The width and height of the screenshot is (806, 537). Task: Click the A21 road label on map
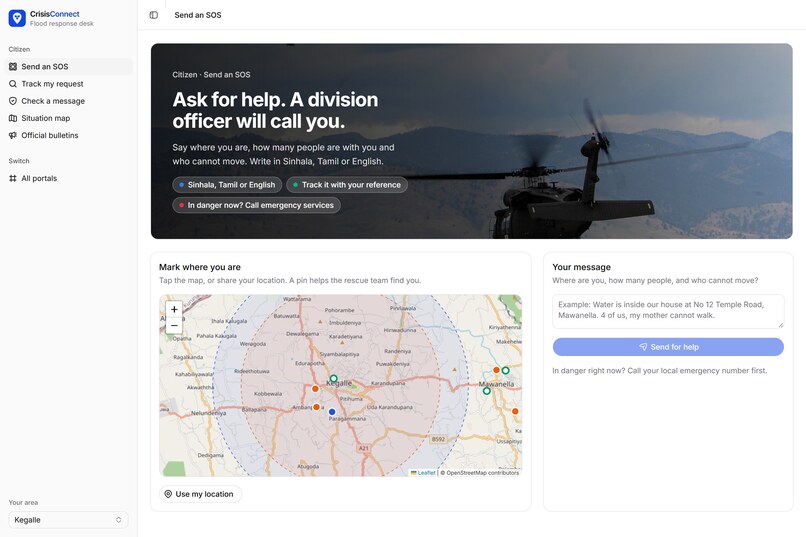(x=363, y=448)
